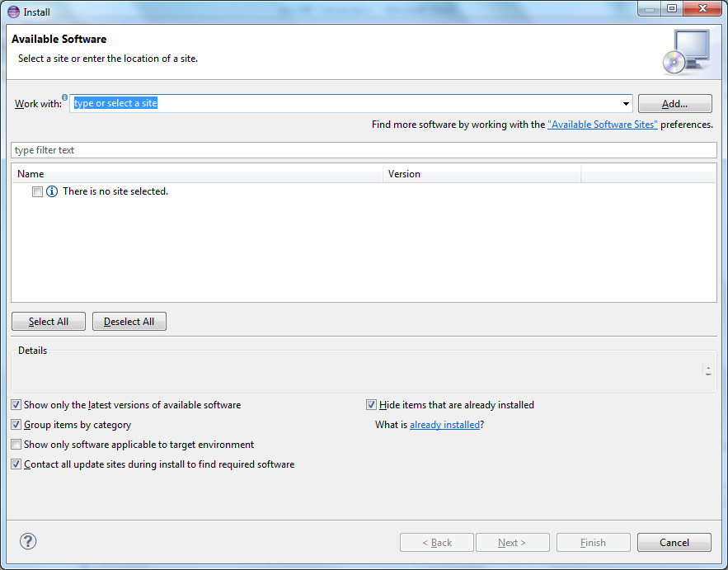Image resolution: width=728 pixels, height=570 pixels.
Task: Click the Install dialog icon in the title bar
Action: tap(12, 12)
